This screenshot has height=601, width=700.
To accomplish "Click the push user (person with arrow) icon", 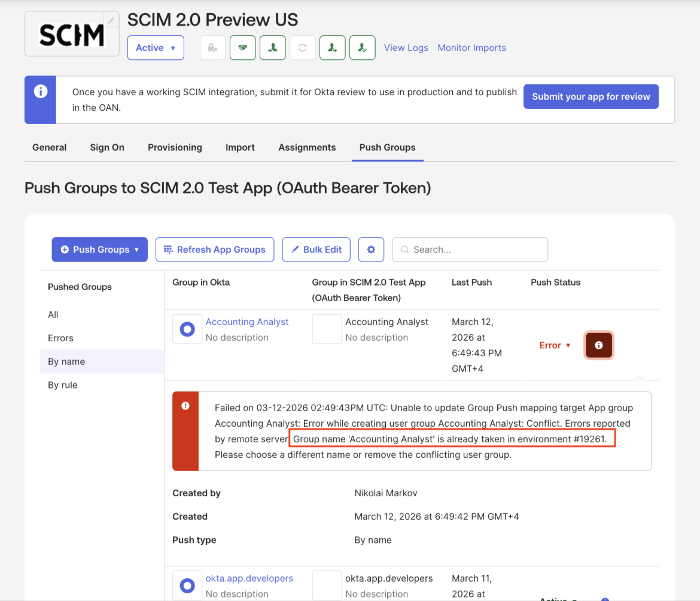I will point(332,48).
